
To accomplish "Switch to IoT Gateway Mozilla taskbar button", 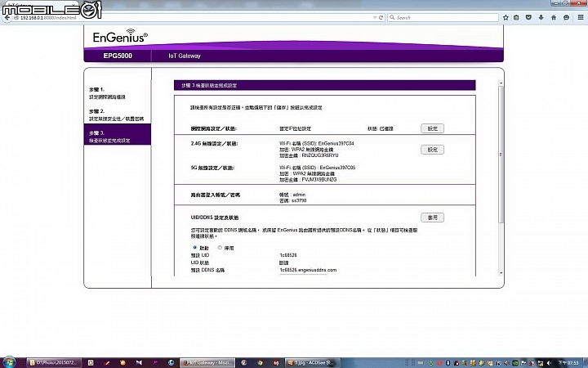I will (x=207, y=362).
